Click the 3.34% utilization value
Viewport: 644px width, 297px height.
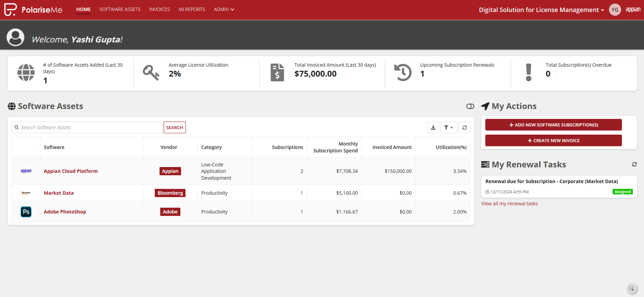click(460, 171)
